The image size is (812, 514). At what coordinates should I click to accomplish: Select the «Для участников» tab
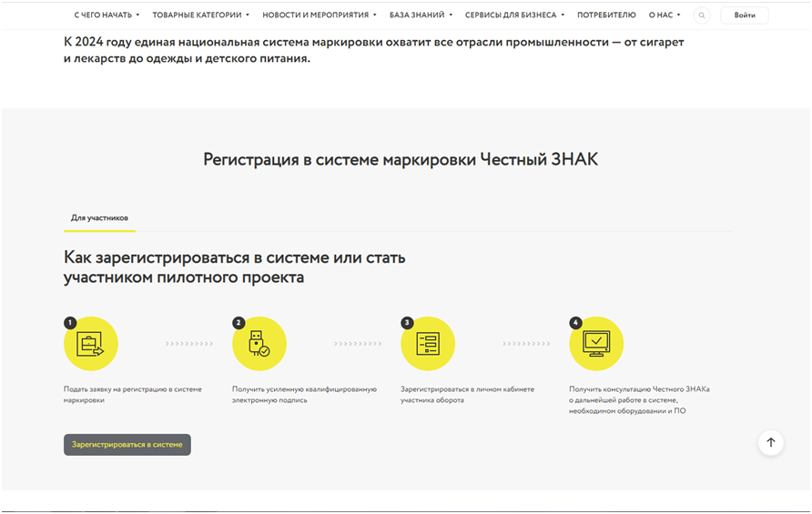(99, 218)
